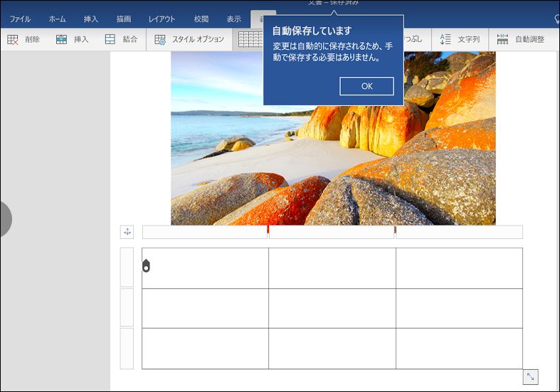The width and height of the screenshot is (560, 392).
Task: Open スタイル オプション
Action: (x=189, y=39)
